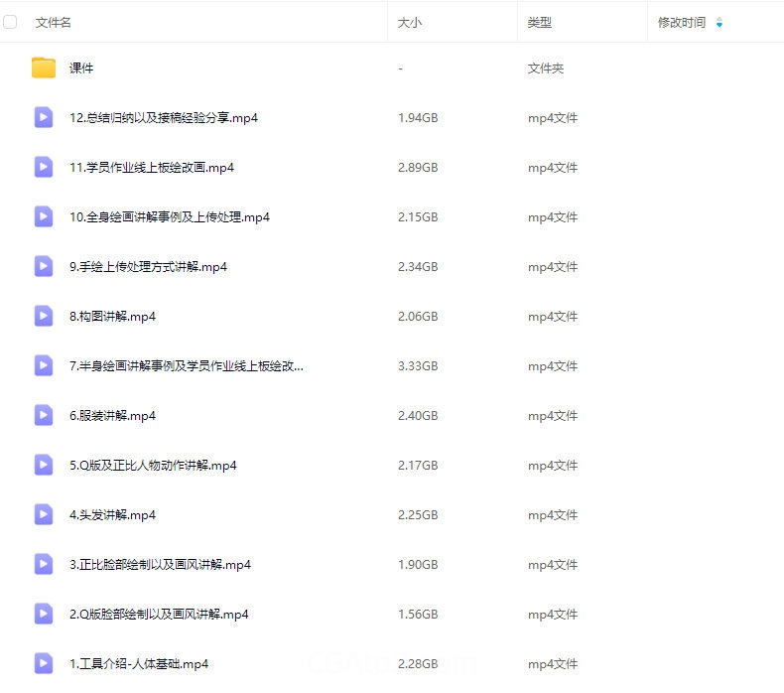Click video icon for 1.工具介绍-人体基础.mp4
This screenshot has height=693, width=784.
coord(44,663)
